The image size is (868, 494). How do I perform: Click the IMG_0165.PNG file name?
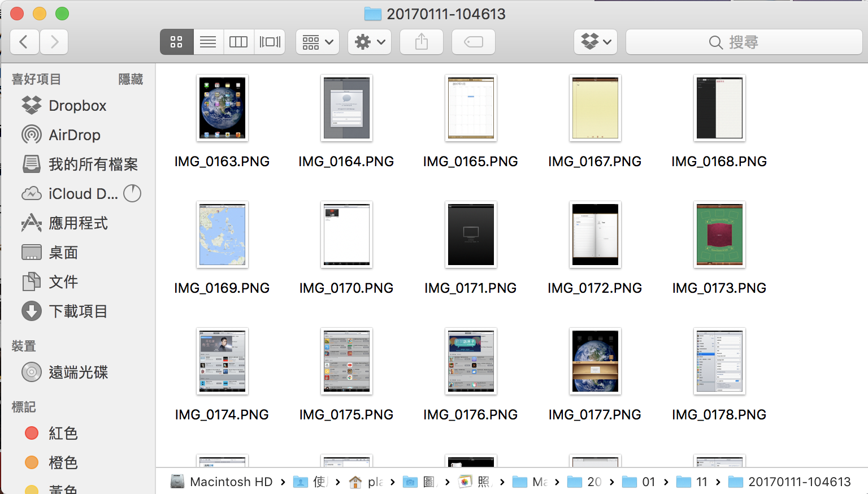pyautogui.click(x=471, y=162)
